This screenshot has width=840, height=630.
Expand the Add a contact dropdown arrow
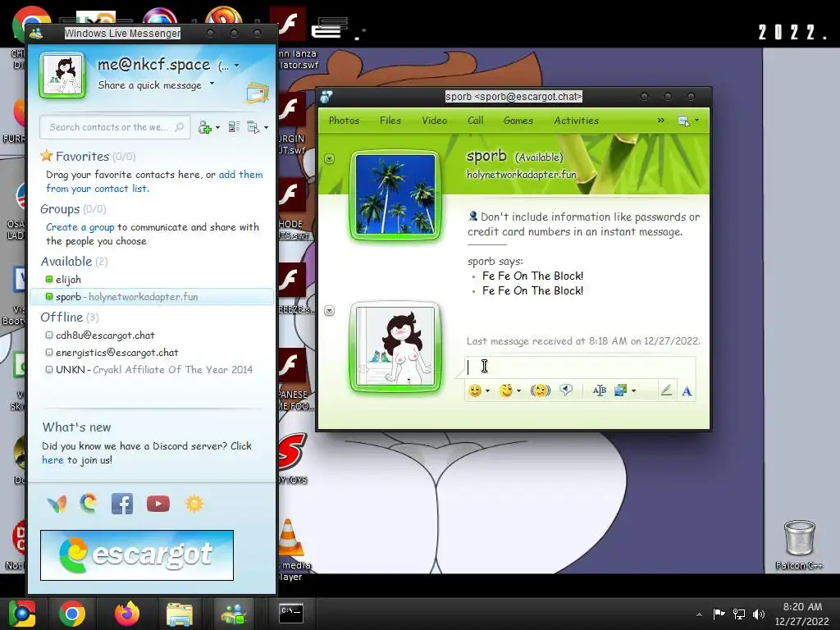217,127
